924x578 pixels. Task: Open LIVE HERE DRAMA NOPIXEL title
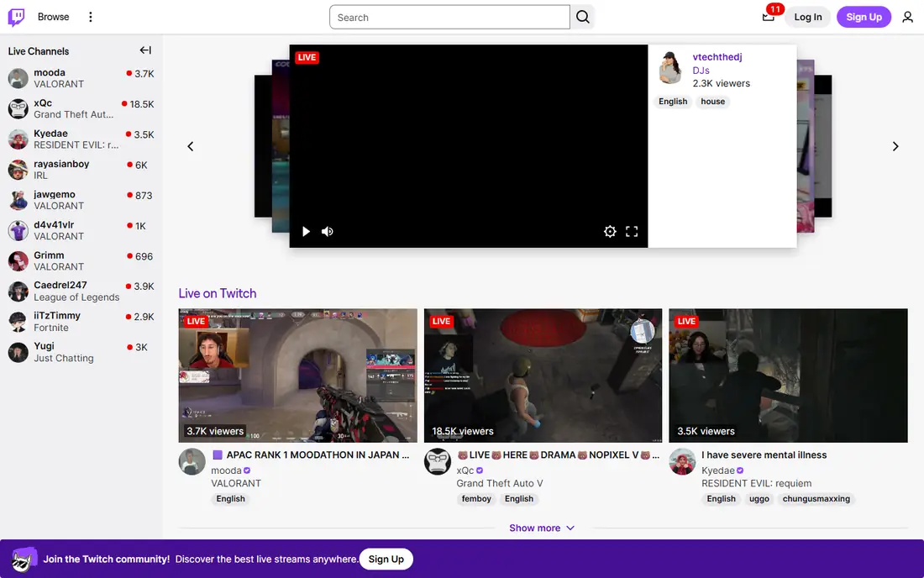(558, 455)
